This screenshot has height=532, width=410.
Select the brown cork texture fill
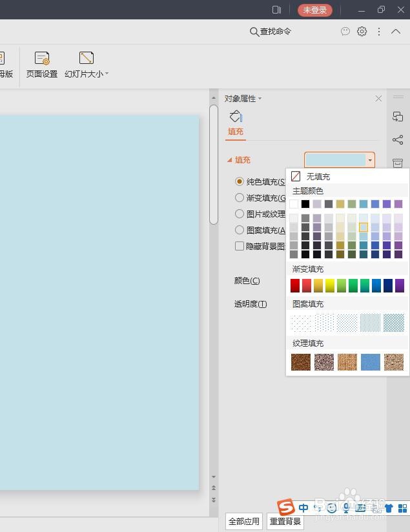(x=301, y=362)
